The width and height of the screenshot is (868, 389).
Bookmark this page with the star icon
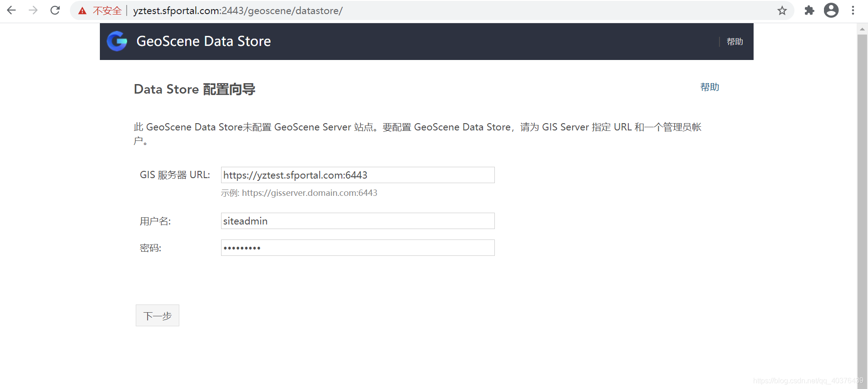pyautogui.click(x=782, y=10)
